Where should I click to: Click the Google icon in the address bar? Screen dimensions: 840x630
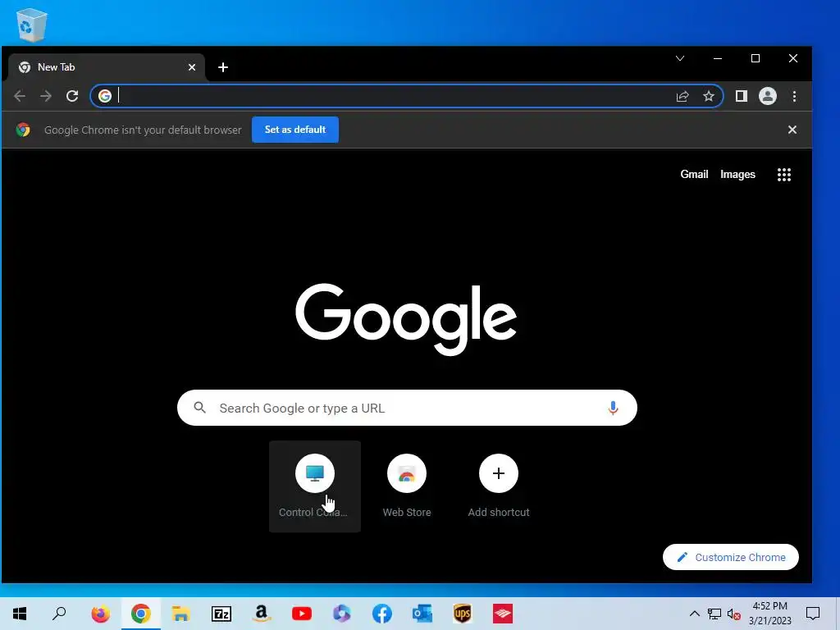(x=105, y=96)
